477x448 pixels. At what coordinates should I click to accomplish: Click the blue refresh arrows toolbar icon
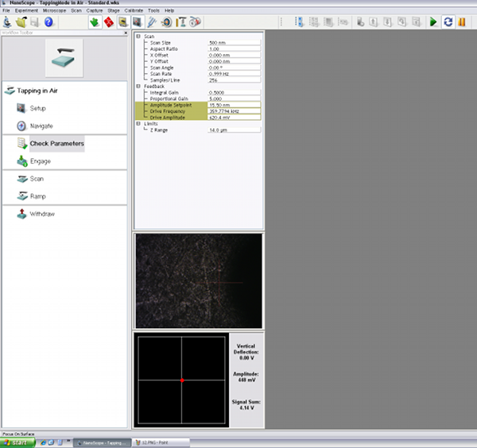[448, 22]
